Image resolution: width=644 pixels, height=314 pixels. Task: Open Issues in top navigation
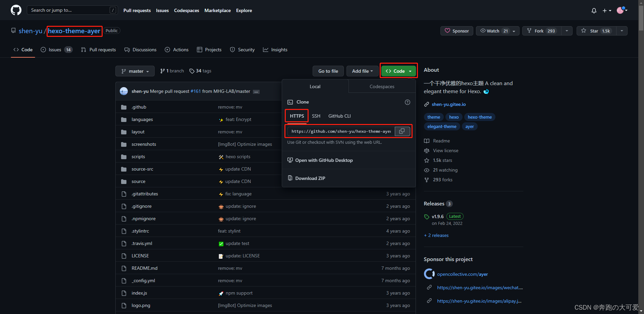(x=162, y=10)
